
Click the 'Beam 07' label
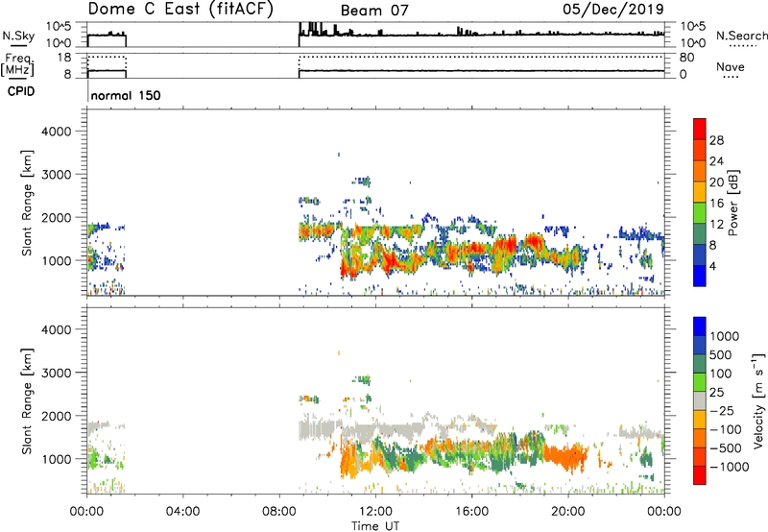pyautogui.click(x=374, y=11)
